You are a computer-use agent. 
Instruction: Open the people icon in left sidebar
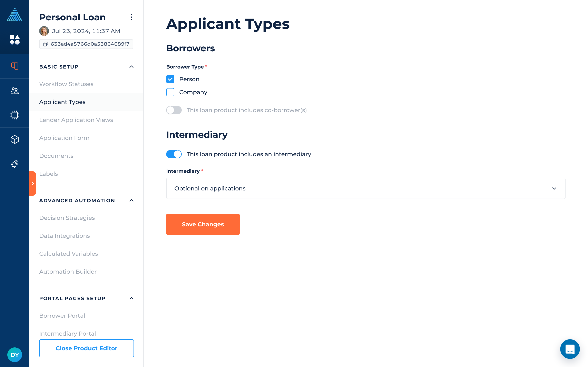14,91
